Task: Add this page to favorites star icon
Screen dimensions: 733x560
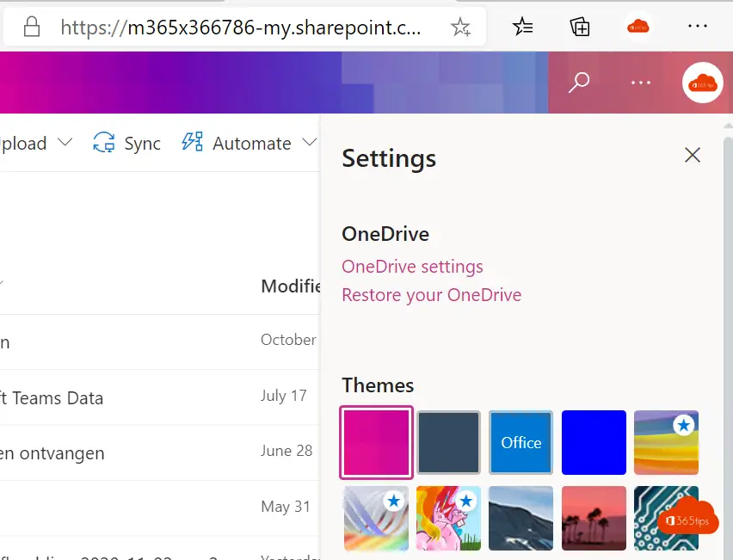Action: point(460,28)
